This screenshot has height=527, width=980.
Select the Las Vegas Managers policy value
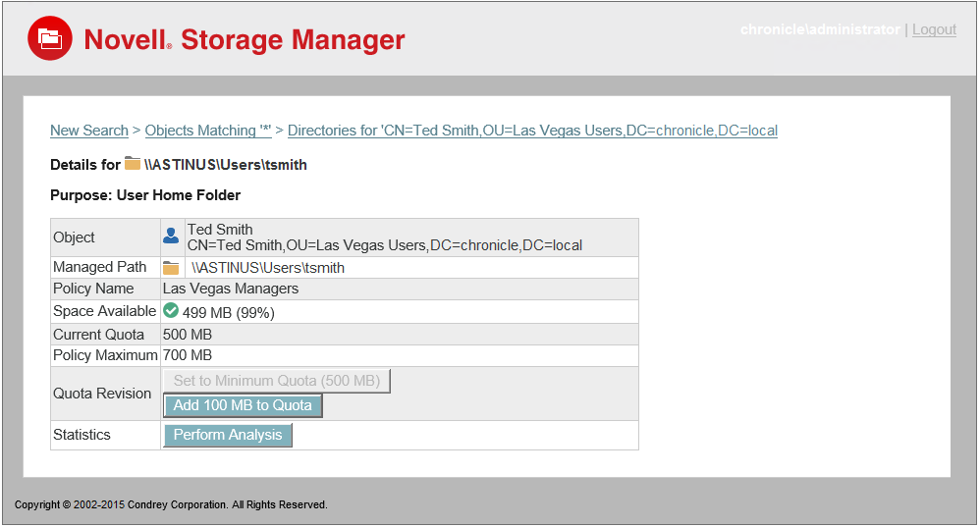(231, 289)
